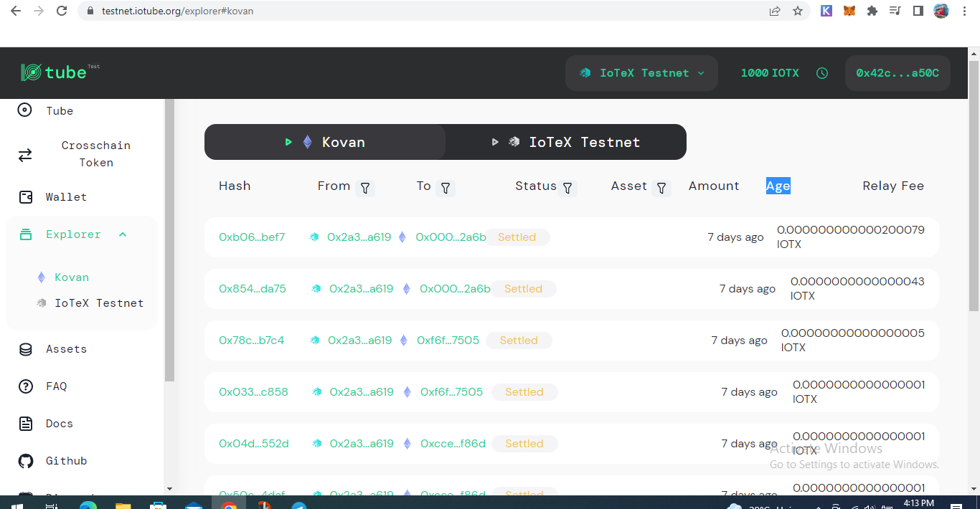Click the Github octocat icon
This screenshot has width=980, height=509.
pos(26,461)
